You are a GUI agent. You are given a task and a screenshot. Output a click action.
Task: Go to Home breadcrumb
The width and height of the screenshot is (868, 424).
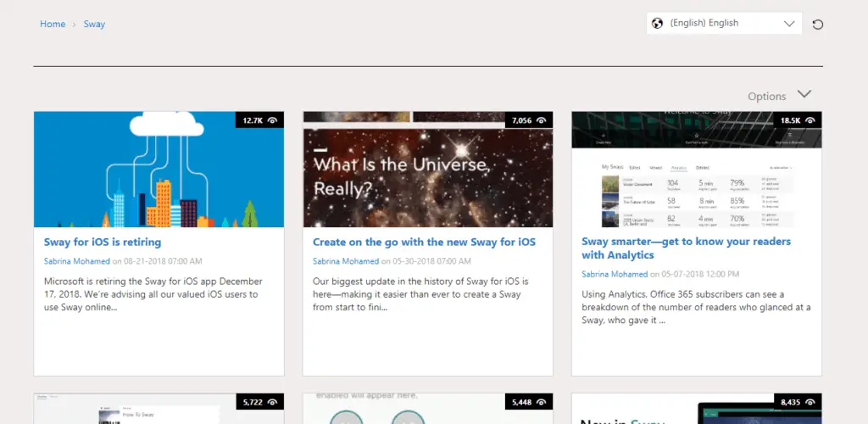[53, 24]
